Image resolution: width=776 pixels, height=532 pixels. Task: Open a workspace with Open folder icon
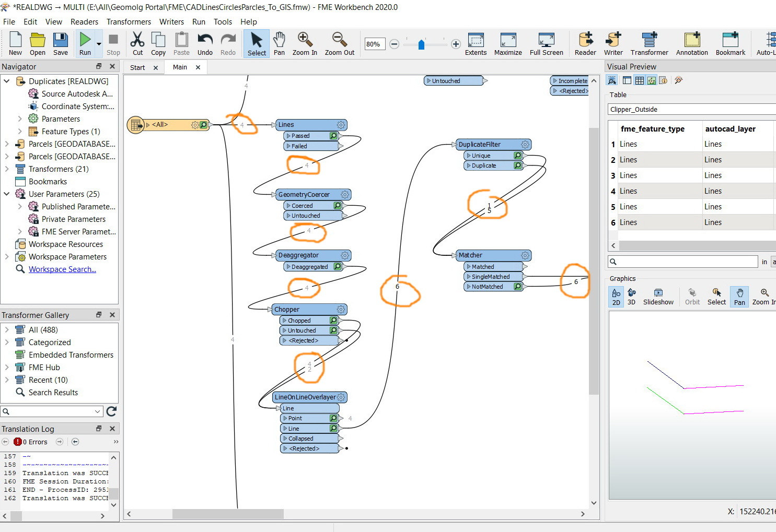point(38,44)
